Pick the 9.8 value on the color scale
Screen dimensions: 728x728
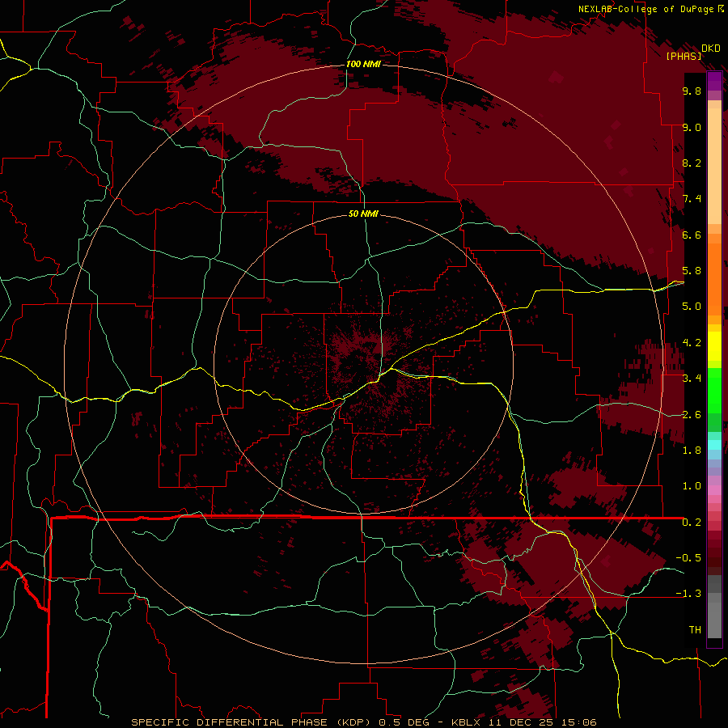pyautogui.click(x=692, y=91)
